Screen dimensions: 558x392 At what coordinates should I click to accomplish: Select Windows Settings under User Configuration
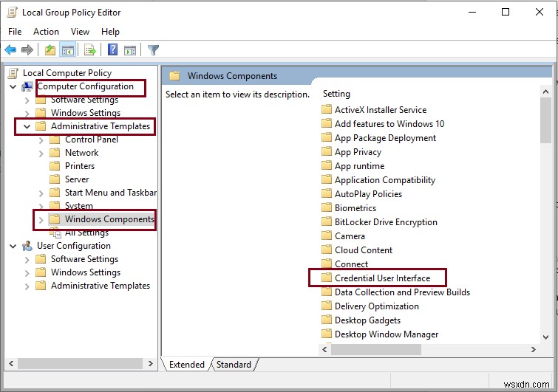click(86, 272)
